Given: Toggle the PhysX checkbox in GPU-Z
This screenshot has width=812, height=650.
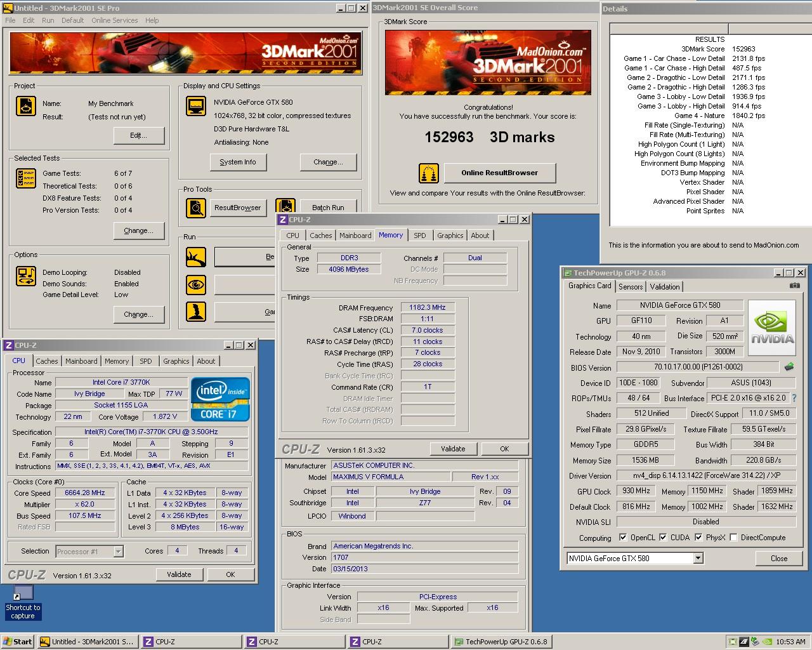Looking at the screenshot, I should (698, 538).
